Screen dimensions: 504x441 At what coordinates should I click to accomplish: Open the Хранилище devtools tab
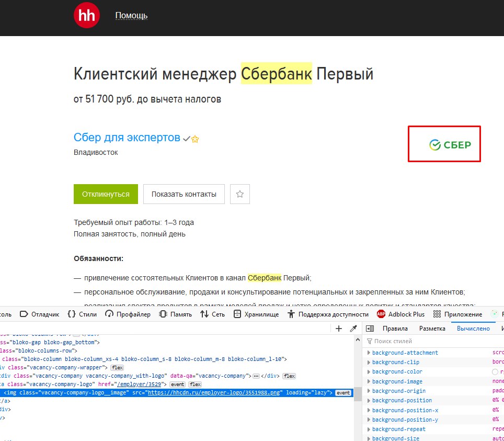click(x=256, y=314)
